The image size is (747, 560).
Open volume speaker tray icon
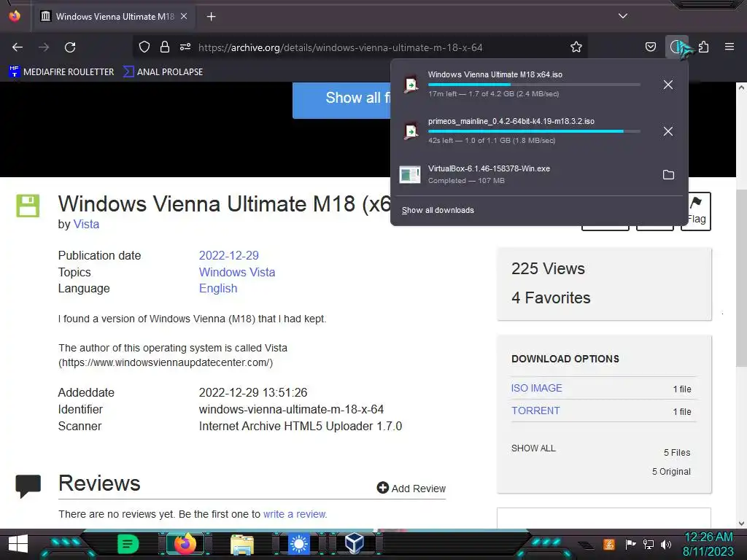[666, 544]
